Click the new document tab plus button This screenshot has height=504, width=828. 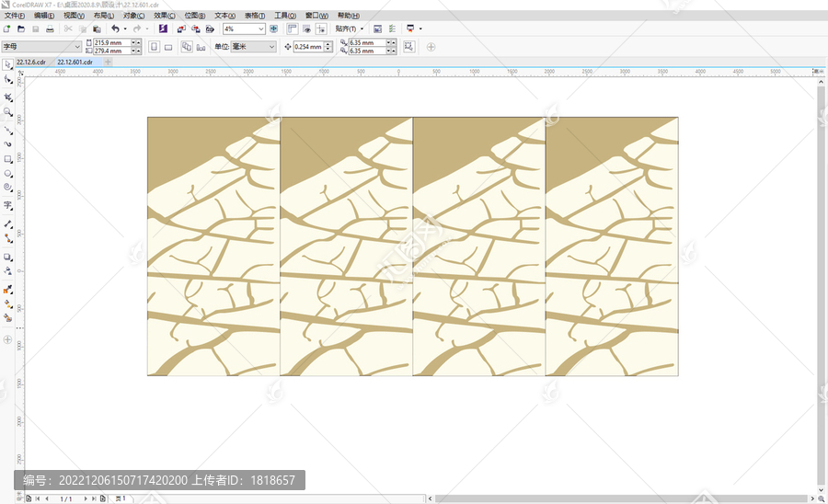pos(108,63)
